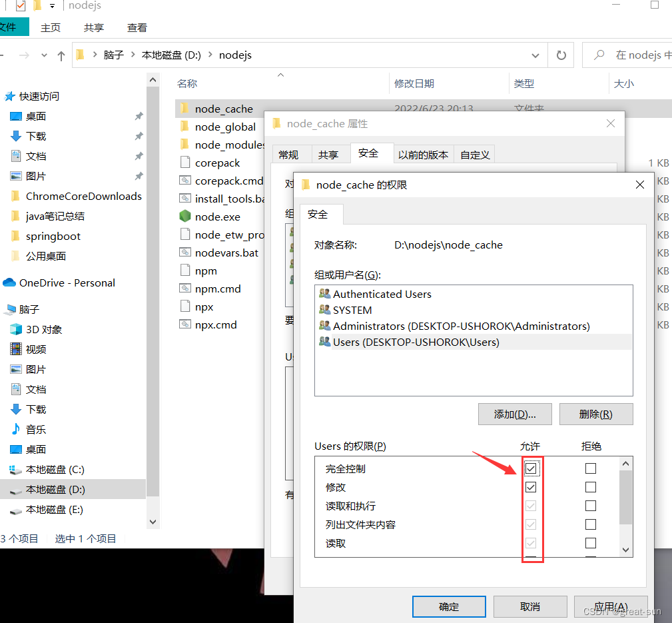Image resolution: width=672 pixels, height=623 pixels.
Task: Check the Deny box for 读取和执行
Action: [590, 506]
